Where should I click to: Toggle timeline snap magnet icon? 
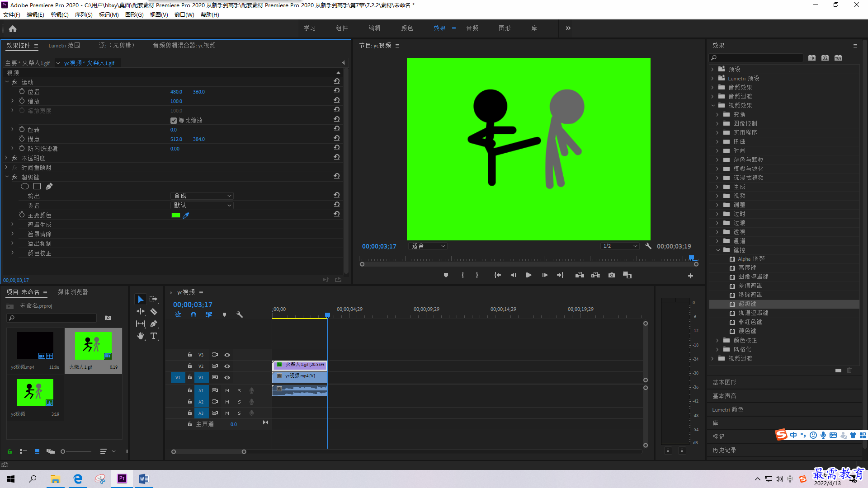point(193,314)
